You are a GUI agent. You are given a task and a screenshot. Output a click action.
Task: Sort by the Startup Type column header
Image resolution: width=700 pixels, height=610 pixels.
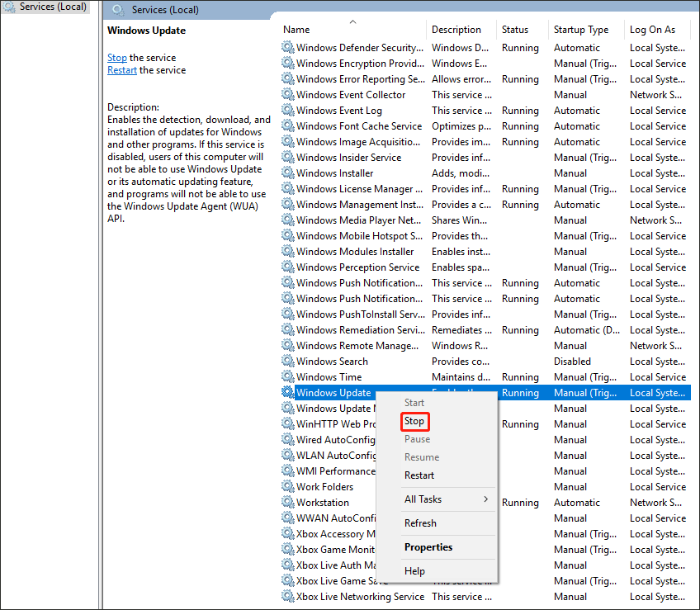[x=581, y=30]
